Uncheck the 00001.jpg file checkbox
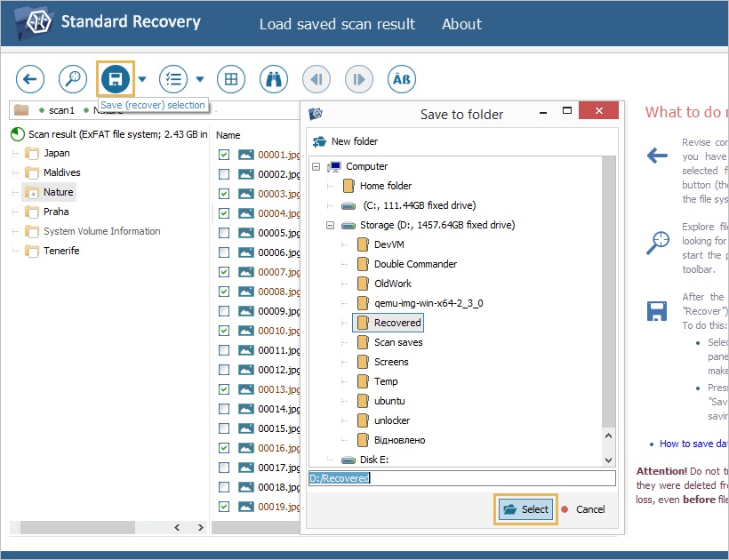Screen dimensions: 729x560 click(224, 155)
